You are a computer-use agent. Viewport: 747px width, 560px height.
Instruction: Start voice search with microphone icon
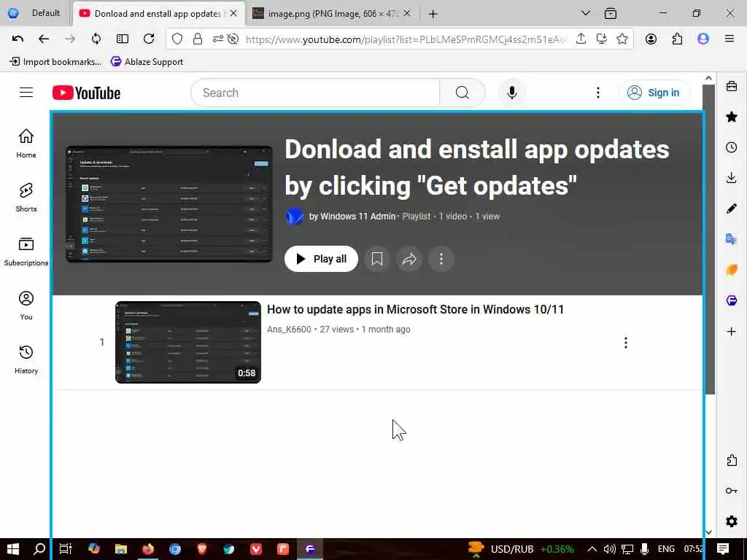tap(512, 93)
